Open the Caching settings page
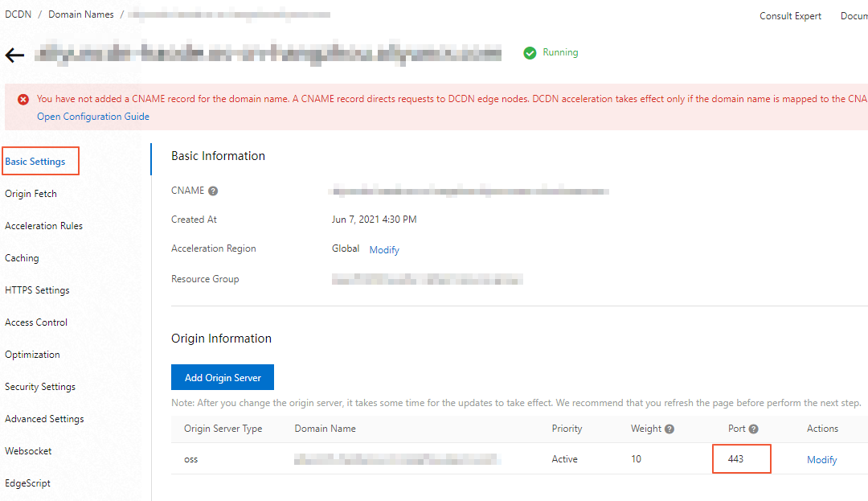This screenshot has height=501, width=868. [22, 257]
